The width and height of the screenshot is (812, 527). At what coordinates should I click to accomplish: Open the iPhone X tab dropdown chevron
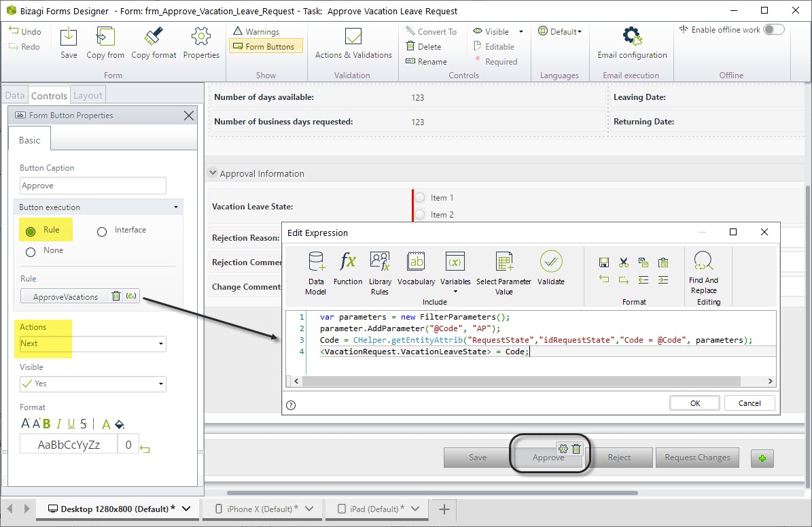coord(309,509)
